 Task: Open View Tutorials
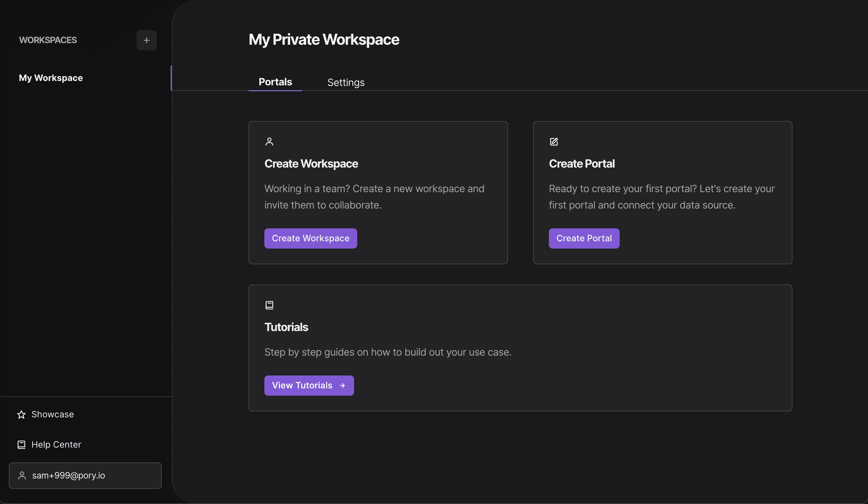tap(309, 386)
